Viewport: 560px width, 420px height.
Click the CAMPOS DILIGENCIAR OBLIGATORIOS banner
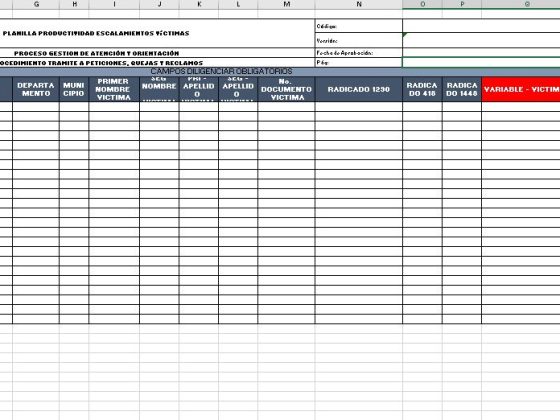tap(221, 71)
